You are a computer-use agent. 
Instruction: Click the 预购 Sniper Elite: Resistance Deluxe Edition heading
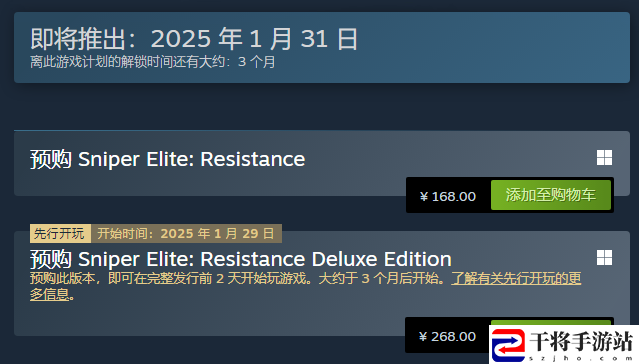tap(241, 259)
